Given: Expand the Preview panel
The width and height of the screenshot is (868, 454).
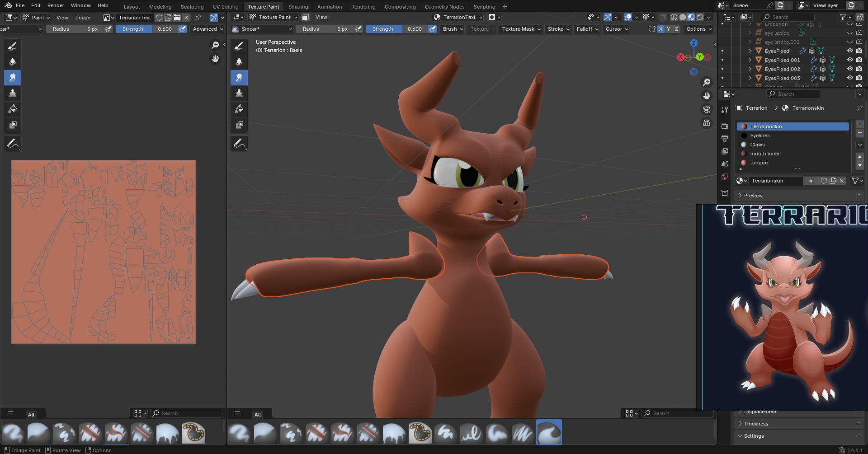Looking at the screenshot, I should [753, 196].
